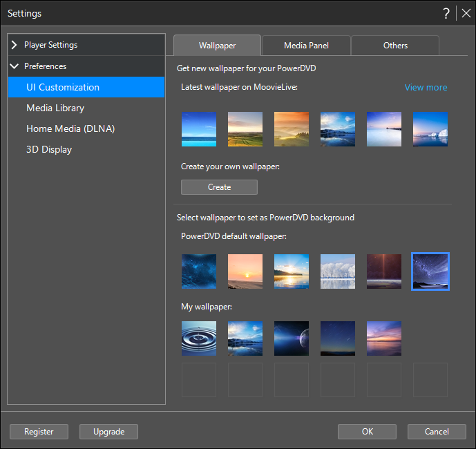Choose the starry night sky default wallpaper
This screenshot has width=476, height=449.
click(430, 271)
